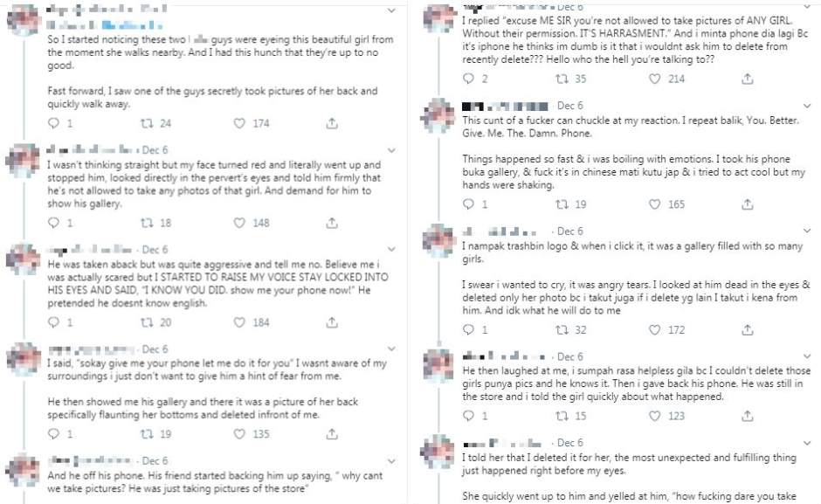Open Dec 6 timestamp on 'He was taken aback' tweet

tap(154, 250)
